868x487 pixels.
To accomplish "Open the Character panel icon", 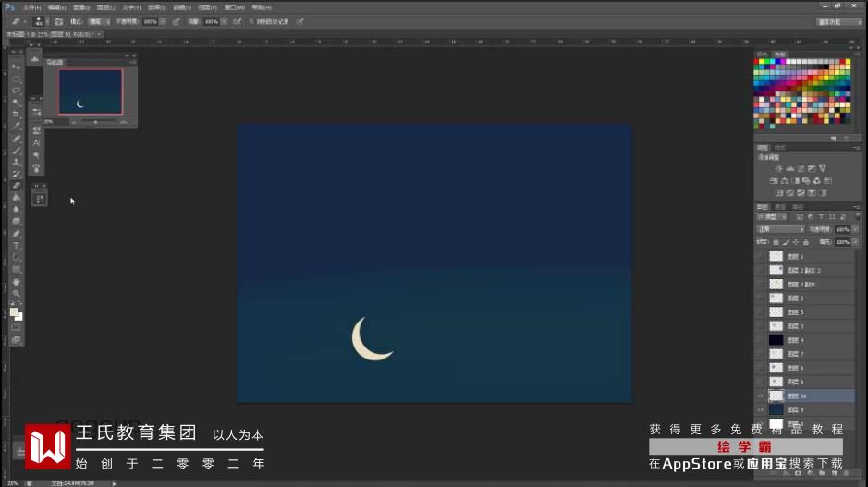I will pos(37,143).
